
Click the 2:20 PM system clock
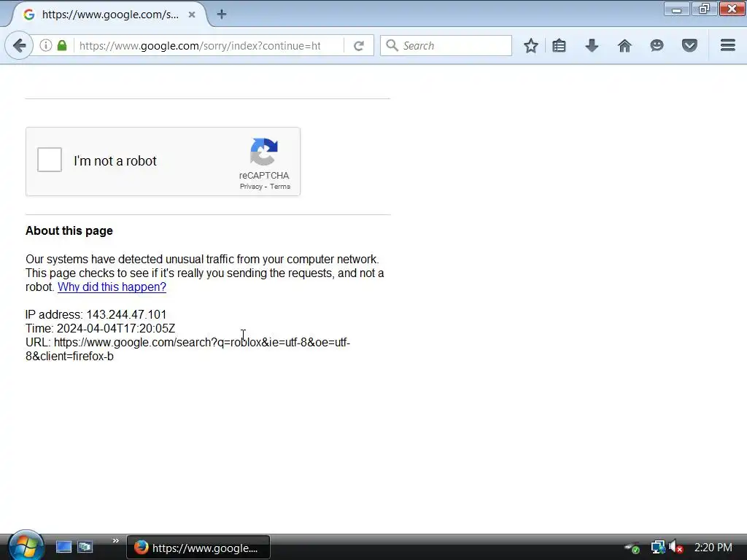pyautogui.click(x=713, y=548)
